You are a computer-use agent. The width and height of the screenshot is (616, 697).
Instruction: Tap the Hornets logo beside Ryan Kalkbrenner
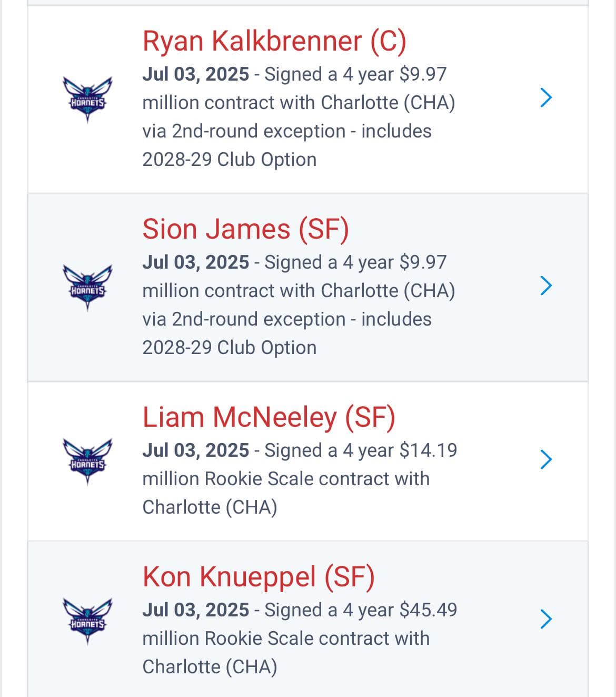point(87,100)
